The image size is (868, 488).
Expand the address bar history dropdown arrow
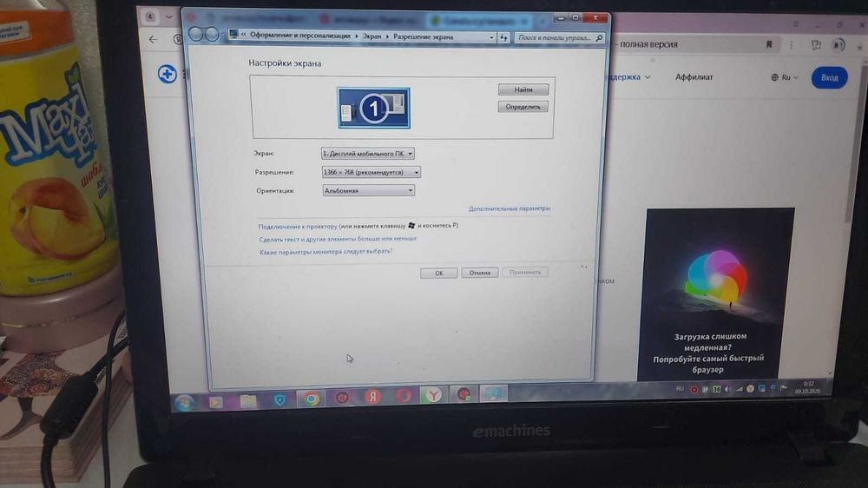coord(491,37)
